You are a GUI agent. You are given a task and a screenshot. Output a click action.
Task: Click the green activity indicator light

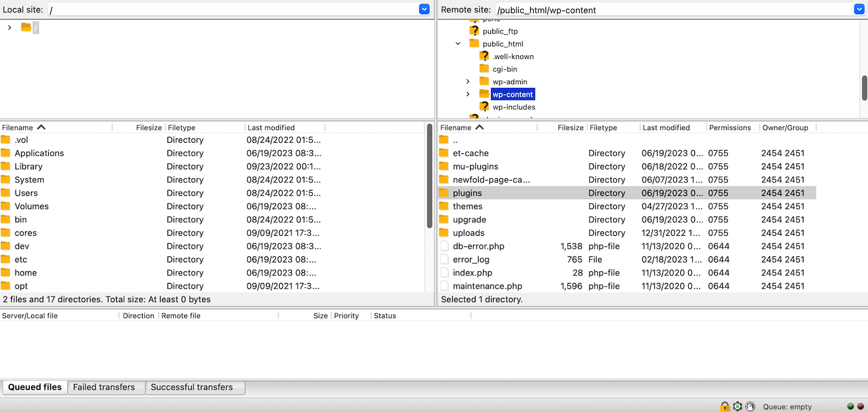pos(851,406)
